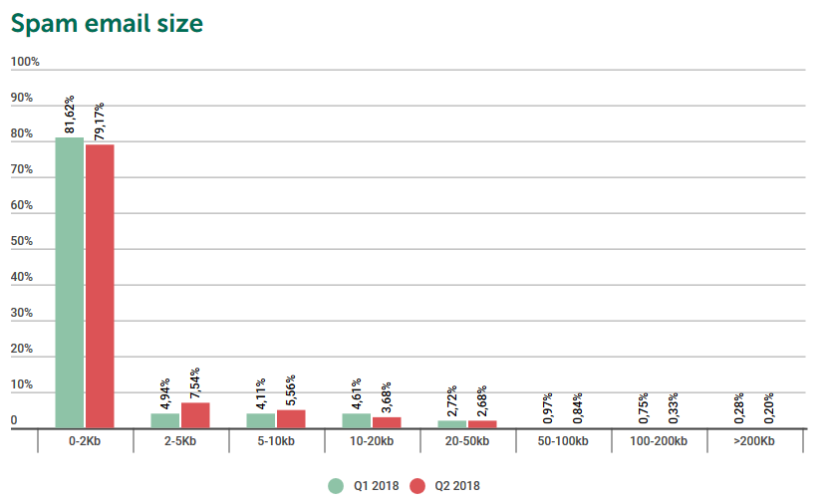The width and height of the screenshot is (829, 504).
Task: Click the 81,62% value label
Action: [70, 116]
